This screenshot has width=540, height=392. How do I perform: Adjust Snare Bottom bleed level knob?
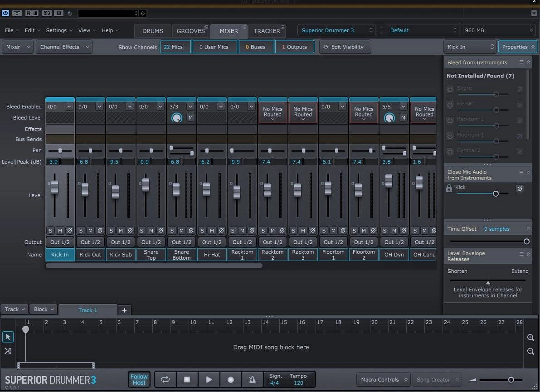click(x=177, y=118)
